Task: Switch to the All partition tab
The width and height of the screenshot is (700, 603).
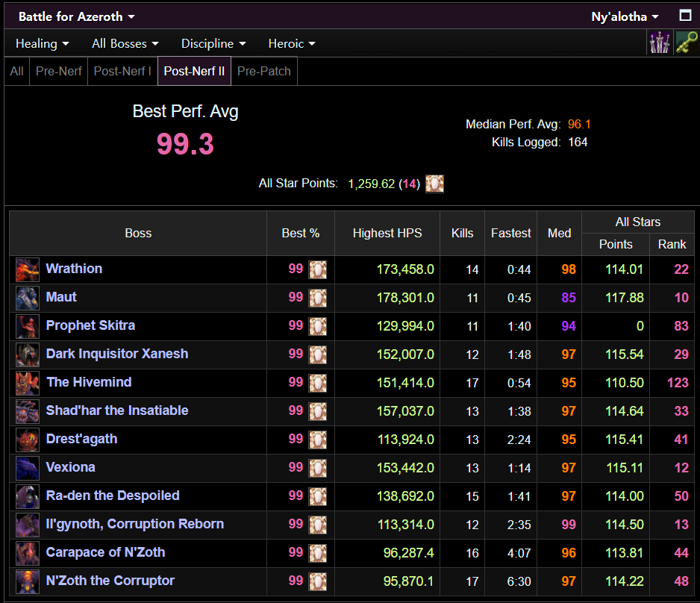Action: click(x=16, y=71)
